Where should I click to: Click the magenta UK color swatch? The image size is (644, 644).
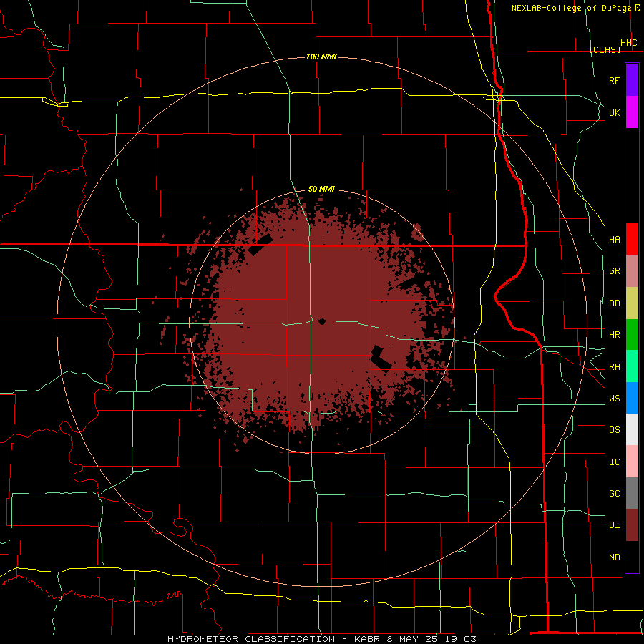pos(632,112)
